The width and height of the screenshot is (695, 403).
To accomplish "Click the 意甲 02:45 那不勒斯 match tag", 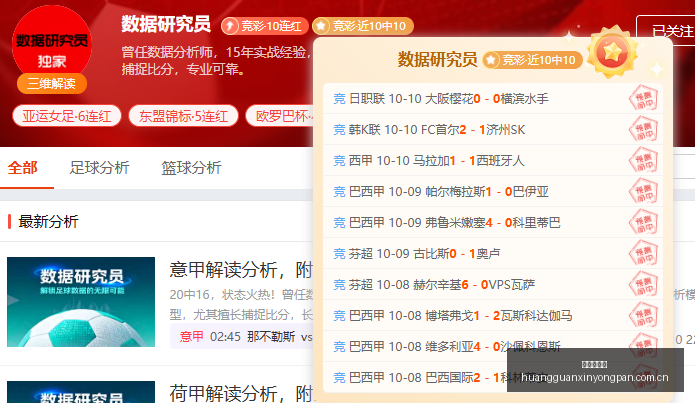I will click(x=242, y=336).
